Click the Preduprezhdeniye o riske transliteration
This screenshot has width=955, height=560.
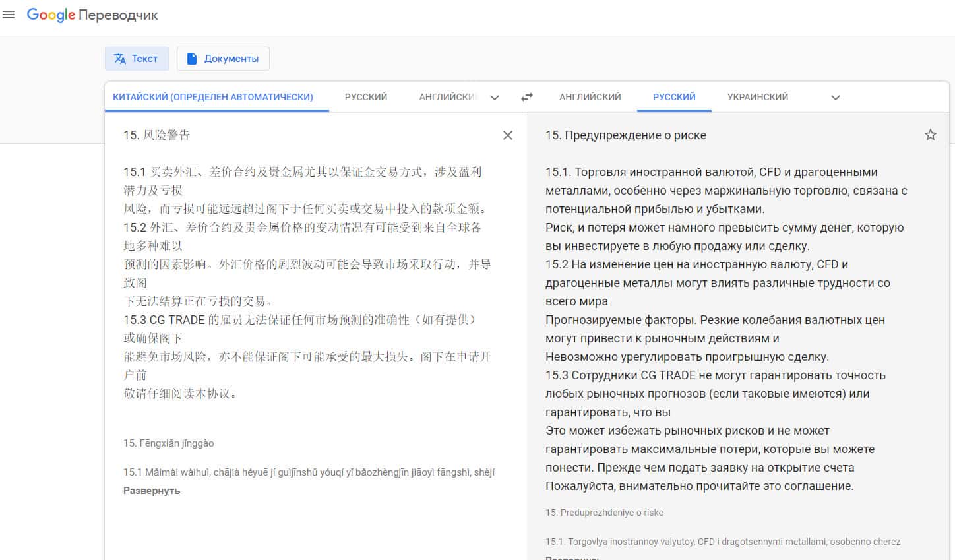(x=604, y=513)
